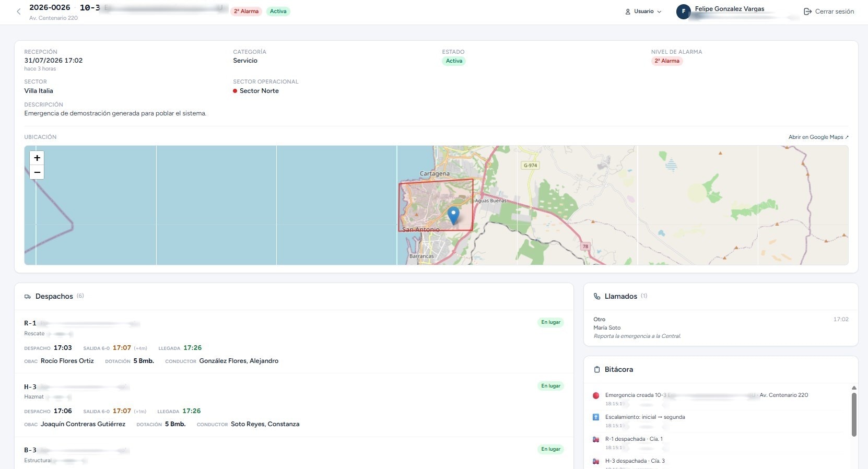The width and height of the screenshot is (868, 469).
Task: Select the H-3 dispatch unit title
Action: 30,387
